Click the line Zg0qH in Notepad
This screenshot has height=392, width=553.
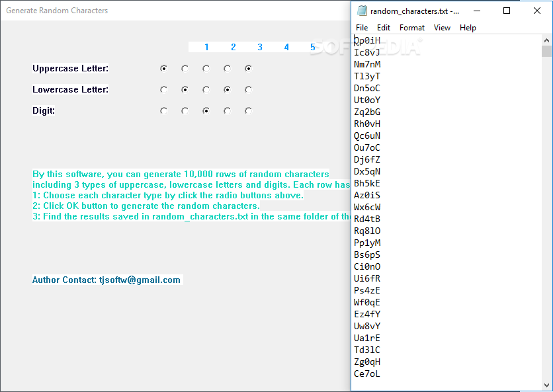[367, 362]
